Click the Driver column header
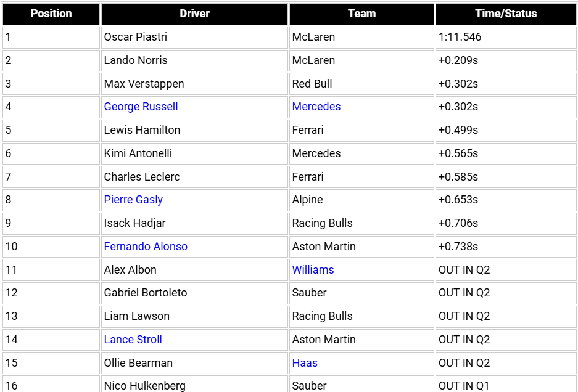578x392 pixels. click(x=194, y=14)
